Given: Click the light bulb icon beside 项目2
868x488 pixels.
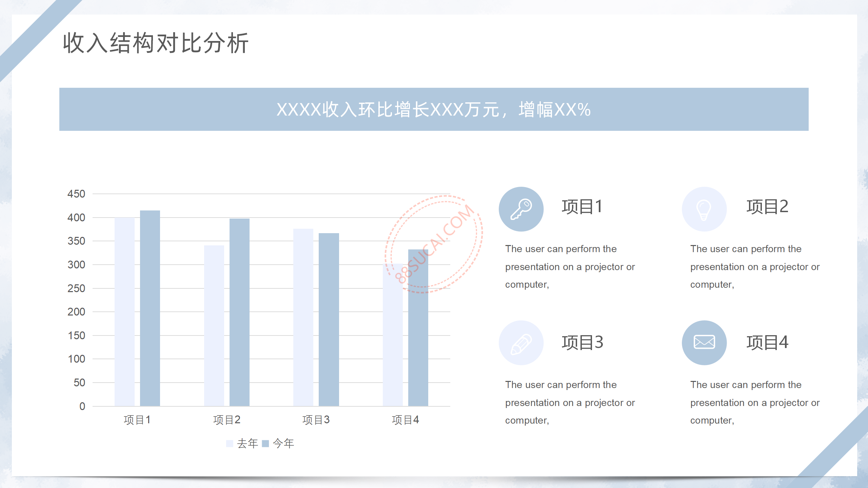Looking at the screenshot, I should [704, 209].
